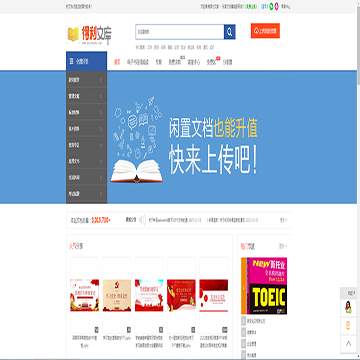Image resolution: width=360 pixels, height=360 pixels.
Task: Open the third list entry under the TOEIC cover
Action: [252, 343]
